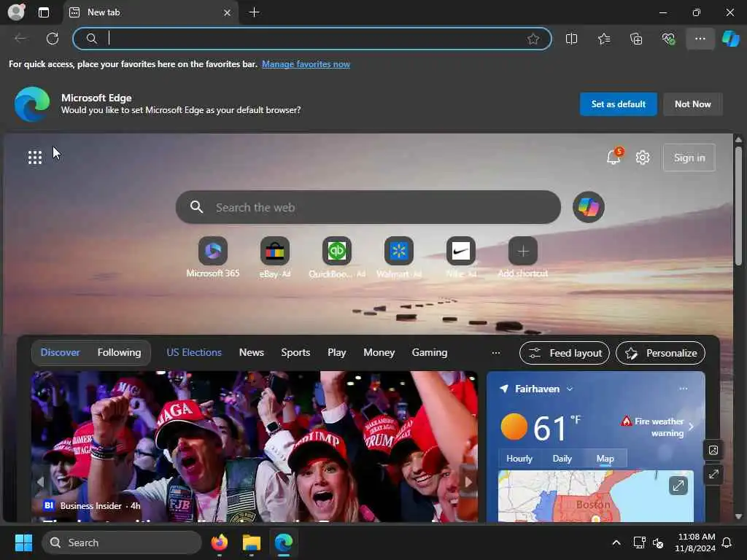Click the refresh page icon

point(53,39)
